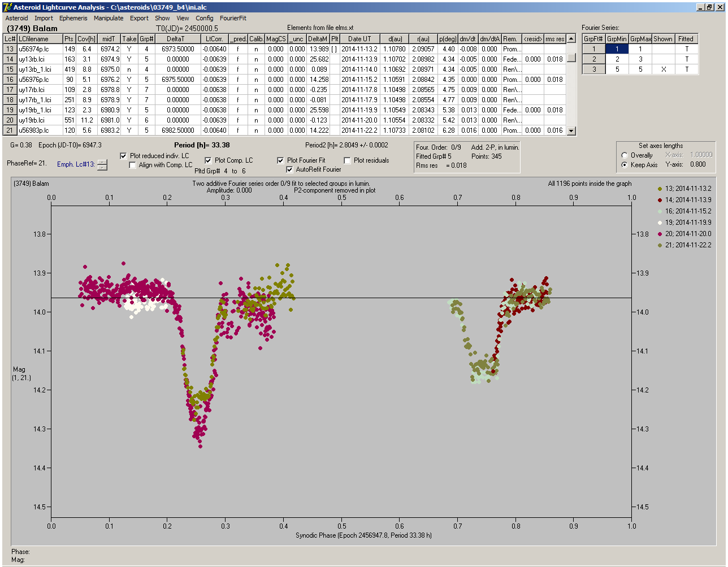Click the Period2 [h]= 2.8049 value
The height and width of the screenshot is (567, 728).
[x=346, y=145]
